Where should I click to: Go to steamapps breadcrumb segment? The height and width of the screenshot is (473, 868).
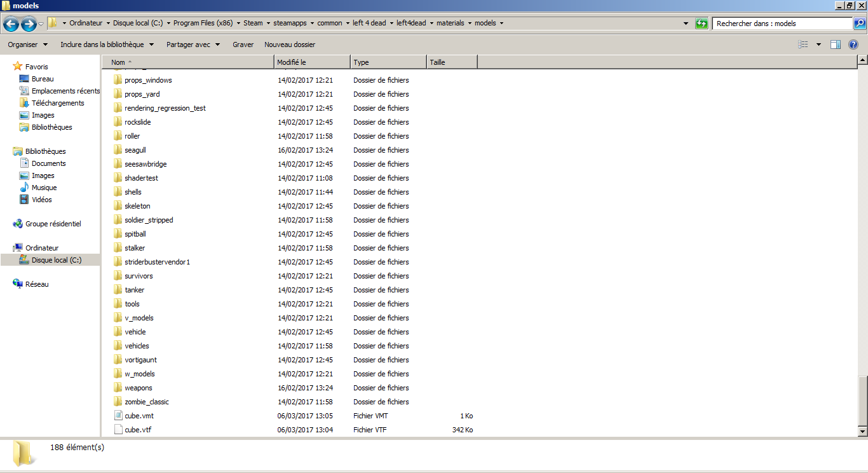point(290,24)
